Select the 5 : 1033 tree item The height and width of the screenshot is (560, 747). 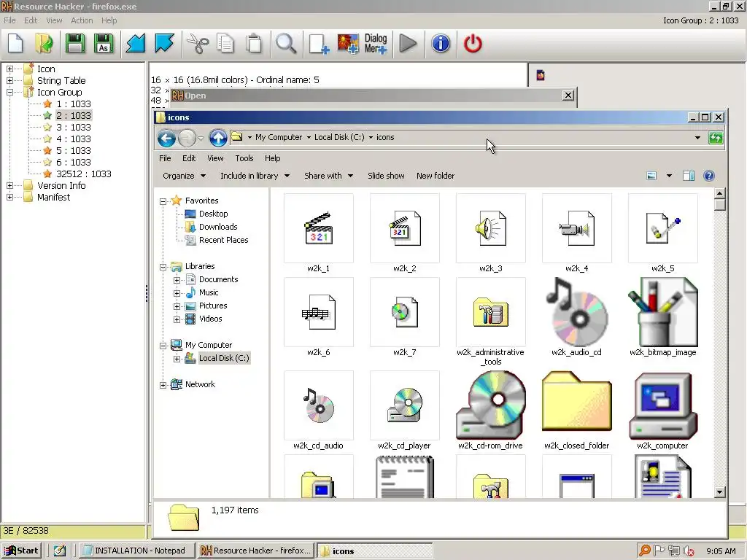tap(74, 150)
